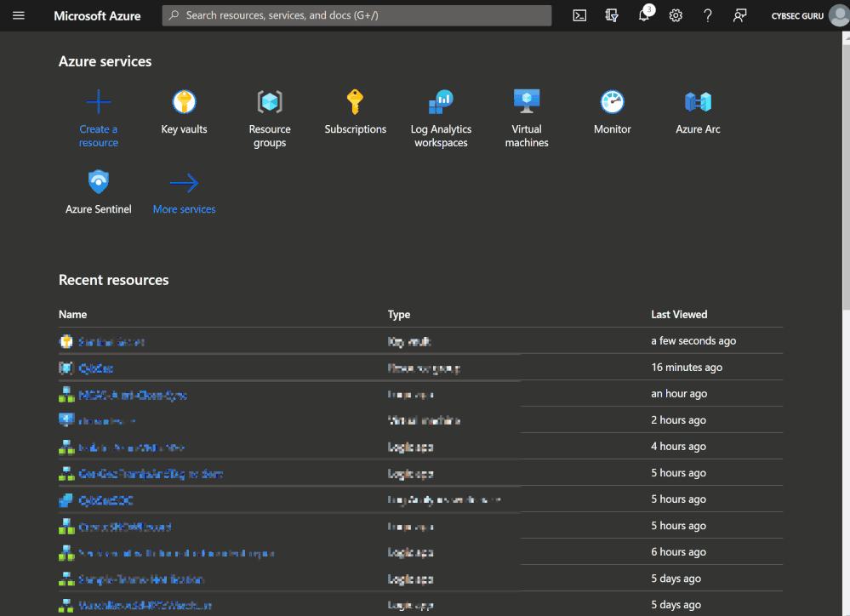
Task: Open the resource name viewed a few seconds ago
Action: tap(111, 342)
